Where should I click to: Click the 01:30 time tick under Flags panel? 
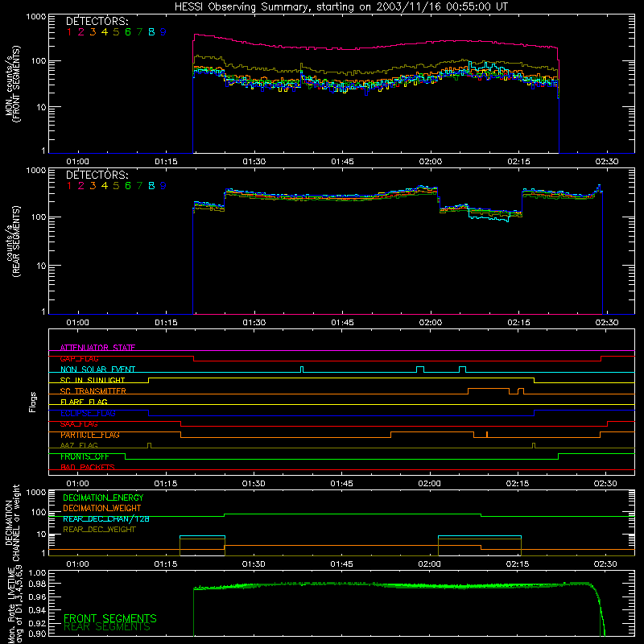[x=254, y=484]
